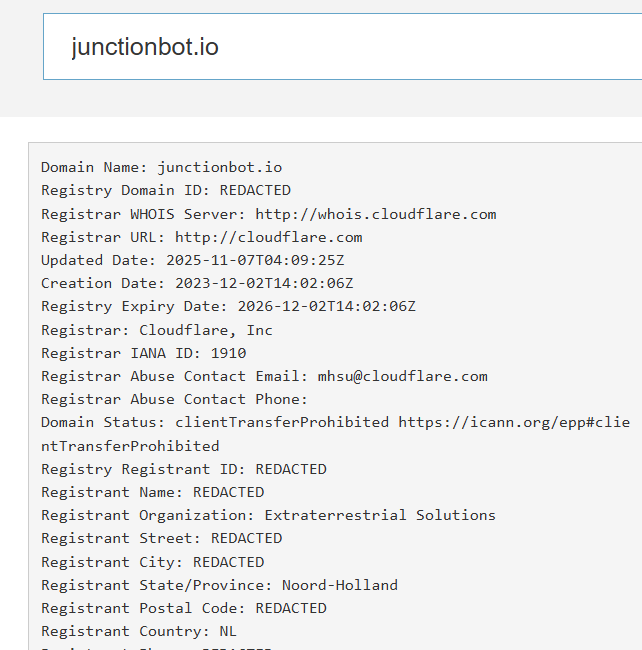Click the Registry Expiry Date value
Viewport: 642px width, 650px height.
[x=326, y=306]
